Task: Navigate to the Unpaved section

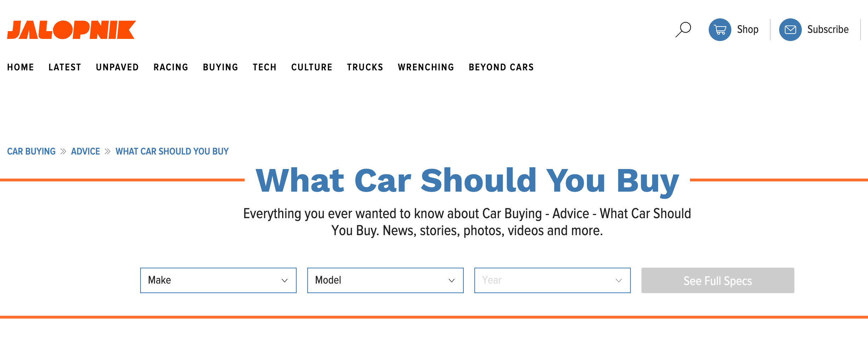Action: point(117,67)
